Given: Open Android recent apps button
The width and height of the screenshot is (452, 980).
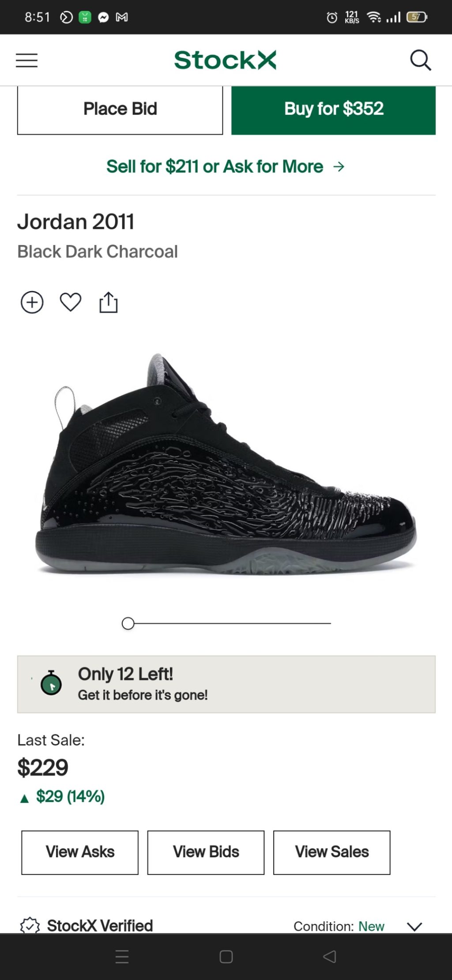Looking at the screenshot, I should [x=122, y=957].
